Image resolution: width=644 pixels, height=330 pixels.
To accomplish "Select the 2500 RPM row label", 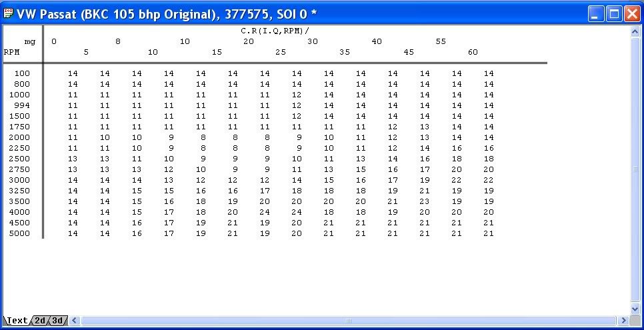I will 20,159.
